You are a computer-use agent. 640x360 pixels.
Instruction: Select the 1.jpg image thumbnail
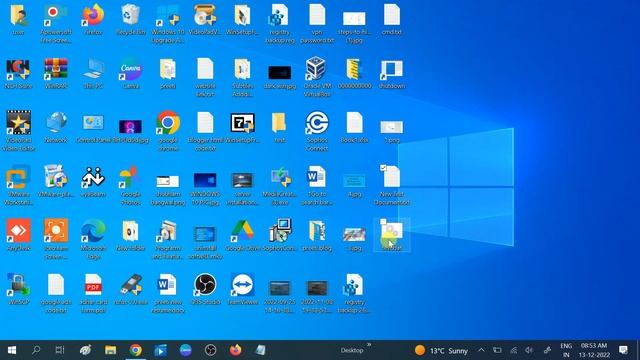pyautogui.click(x=354, y=235)
